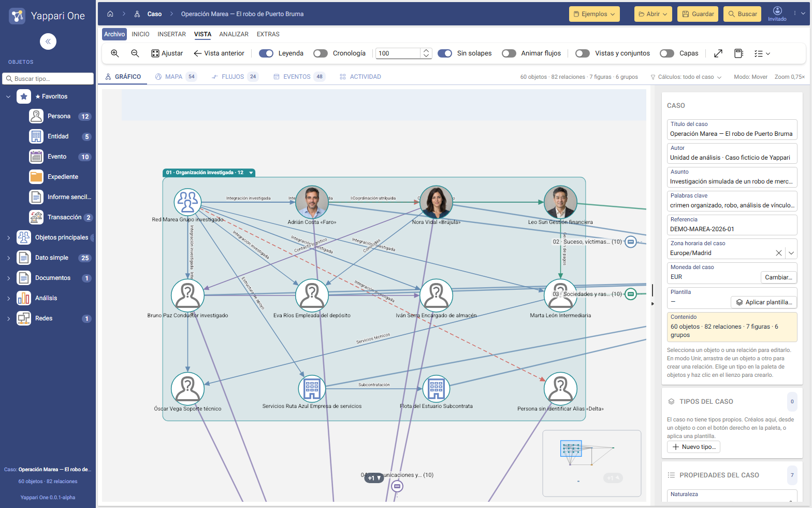
Task: Click the Aplicar plantilla... button
Action: (764, 302)
